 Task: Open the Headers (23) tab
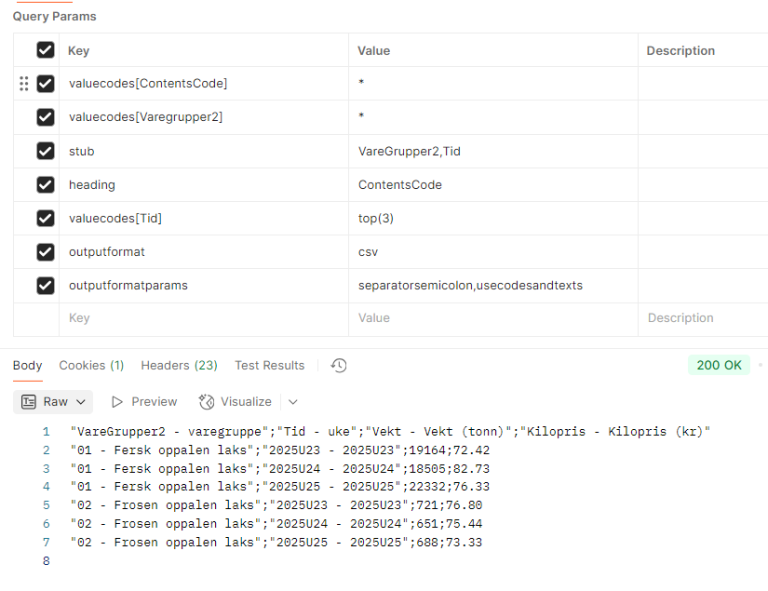click(x=179, y=366)
